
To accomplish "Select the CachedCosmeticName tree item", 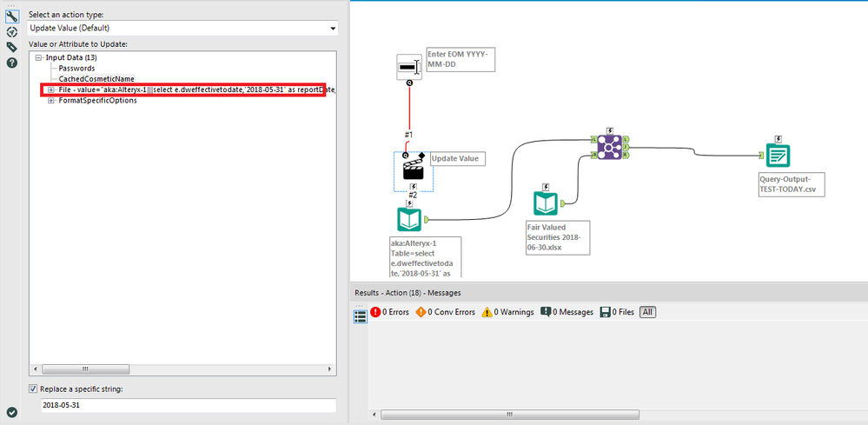I will tap(96, 79).
